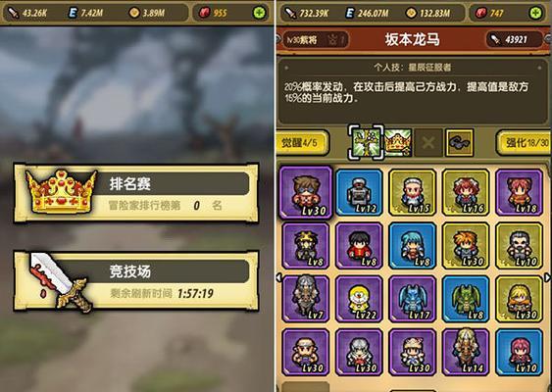Select the golden crown skill icon
The image size is (552, 392).
click(x=398, y=142)
